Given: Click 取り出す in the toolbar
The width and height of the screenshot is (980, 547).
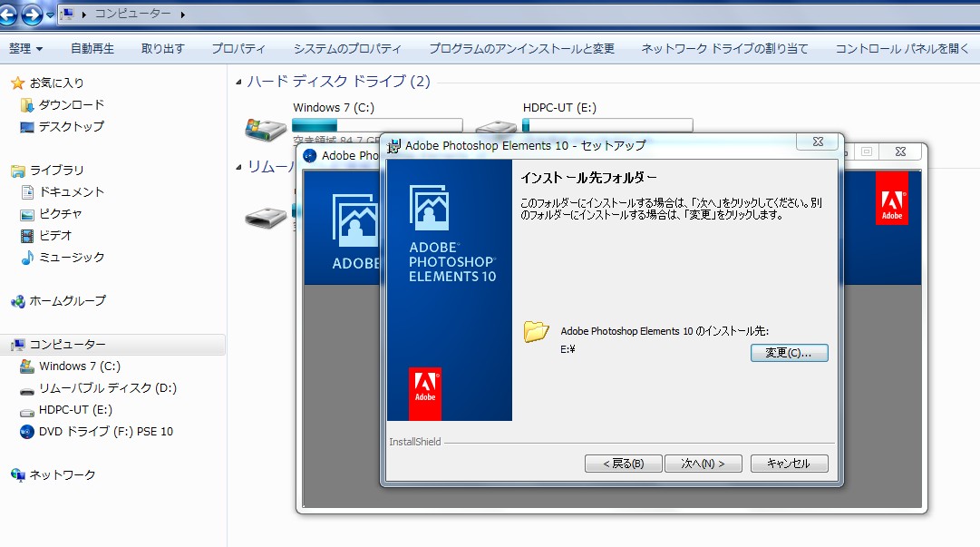Looking at the screenshot, I should click(x=162, y=48).
